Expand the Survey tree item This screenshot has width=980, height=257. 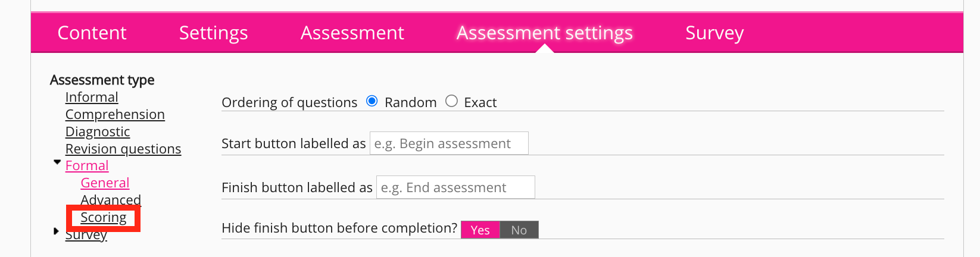(x=57, y=231)
